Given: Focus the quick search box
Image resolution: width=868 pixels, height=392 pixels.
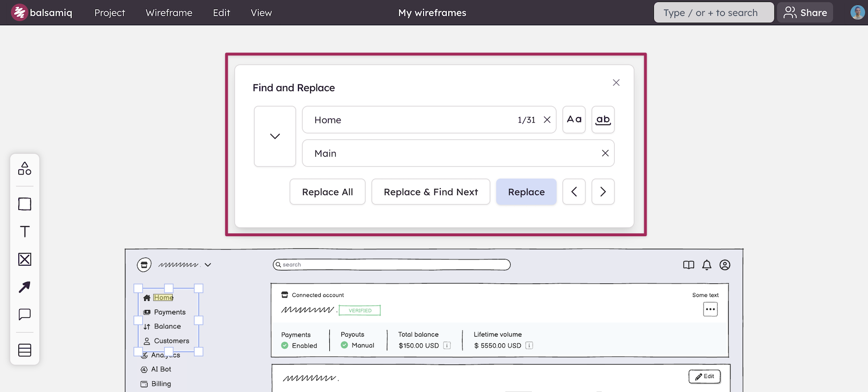Looking at the screenshot, I should coord(714,13).
